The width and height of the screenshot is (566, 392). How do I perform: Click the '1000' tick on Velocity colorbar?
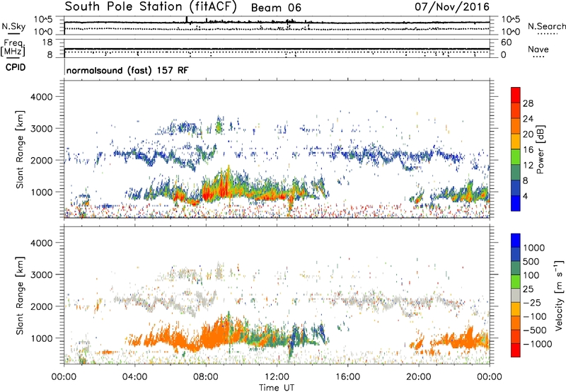533,248
